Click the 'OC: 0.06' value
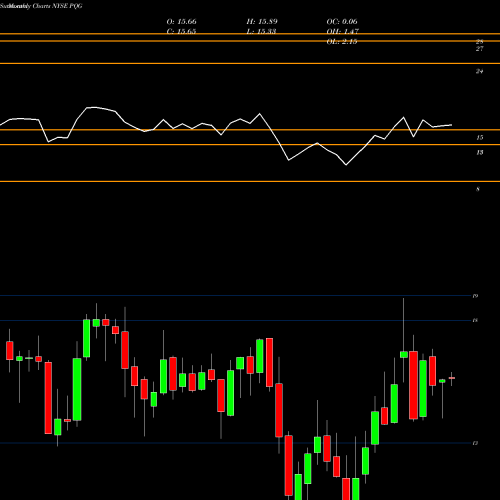The width and height of the screenshot is (500, 500). click(342, 22)
